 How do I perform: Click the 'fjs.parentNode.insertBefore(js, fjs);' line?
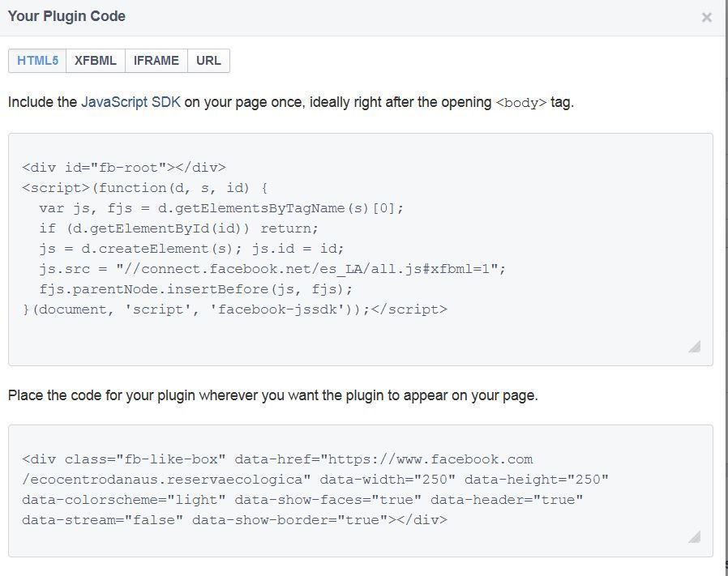click(196, 289)
